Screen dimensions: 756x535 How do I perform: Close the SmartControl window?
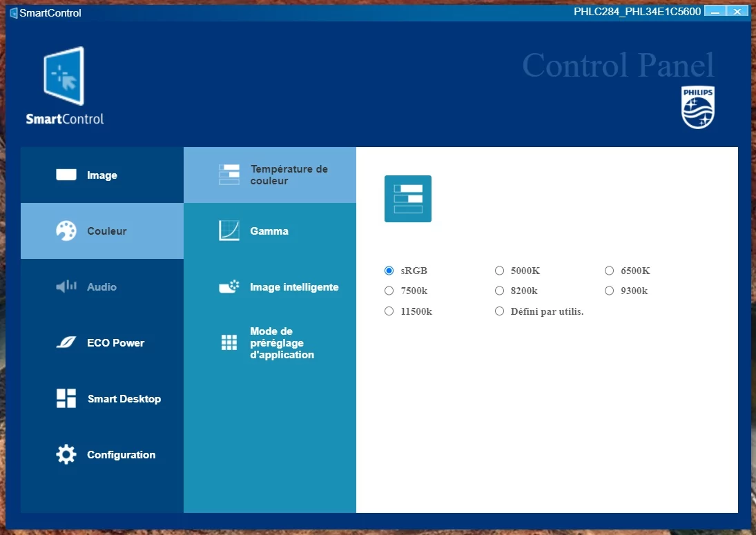tap(737, 10)
